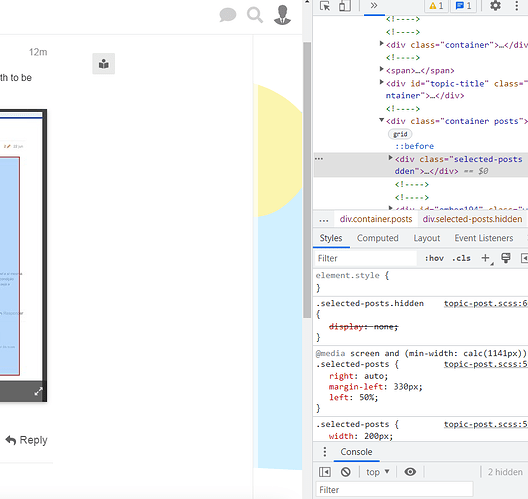The height and width of the screenshot is (499, 528).
Task: Open the drawer three-dot menu beside Console
Action: pos(324,452)
